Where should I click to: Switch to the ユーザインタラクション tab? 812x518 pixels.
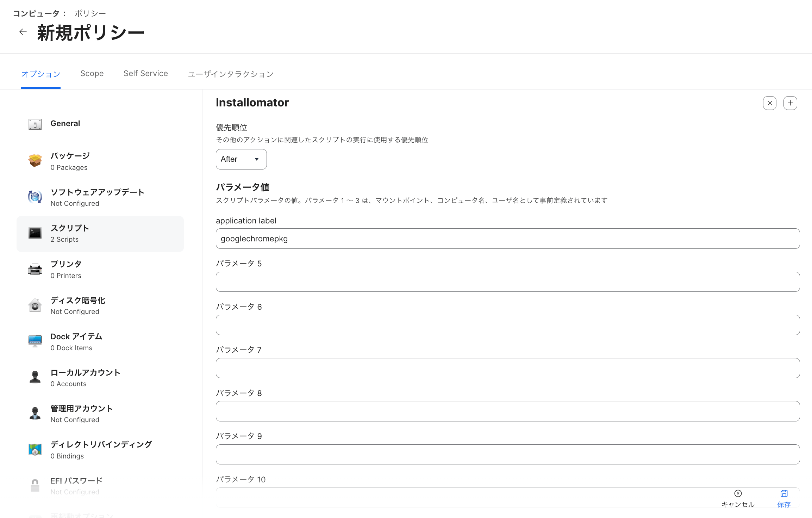click(231, 74)
